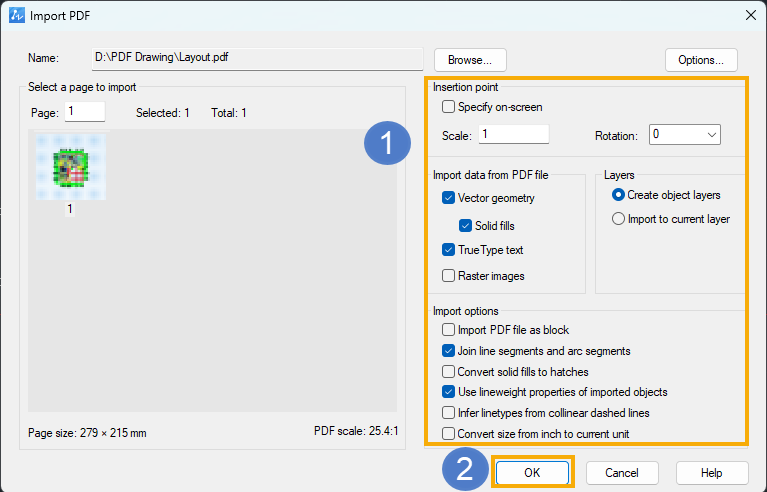The image size is (767, 492).
Task: Check Import PDF file as block
Action: coord(449,330)
